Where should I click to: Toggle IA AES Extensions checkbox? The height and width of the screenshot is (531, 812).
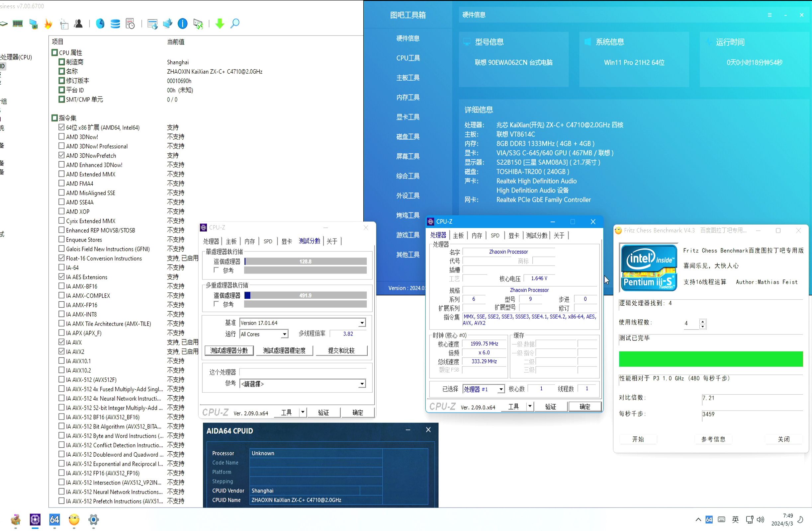[61, 276]
